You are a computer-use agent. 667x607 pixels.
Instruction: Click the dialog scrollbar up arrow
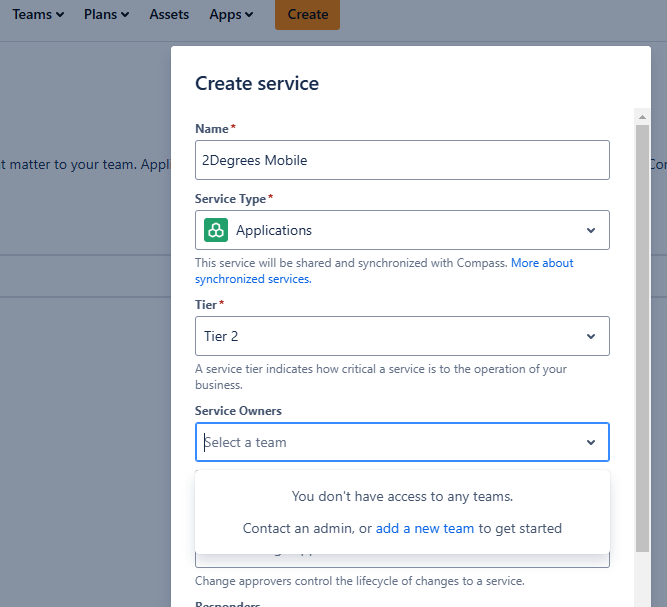[x=642, y=117]
